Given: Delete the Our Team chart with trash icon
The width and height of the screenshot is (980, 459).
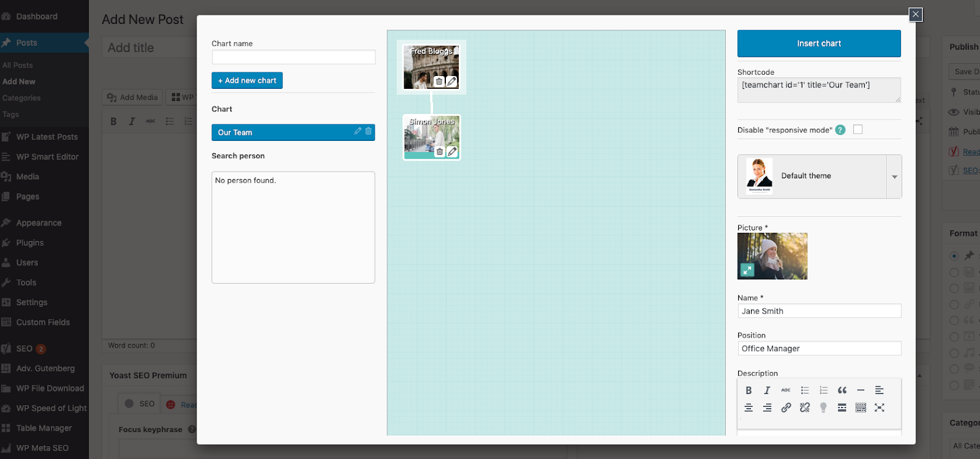Looking at the screenshot, I should pos(368,131).
